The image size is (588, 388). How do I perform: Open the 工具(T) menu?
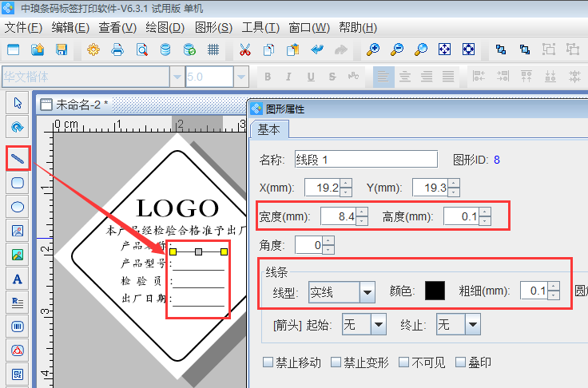[261, 27]
